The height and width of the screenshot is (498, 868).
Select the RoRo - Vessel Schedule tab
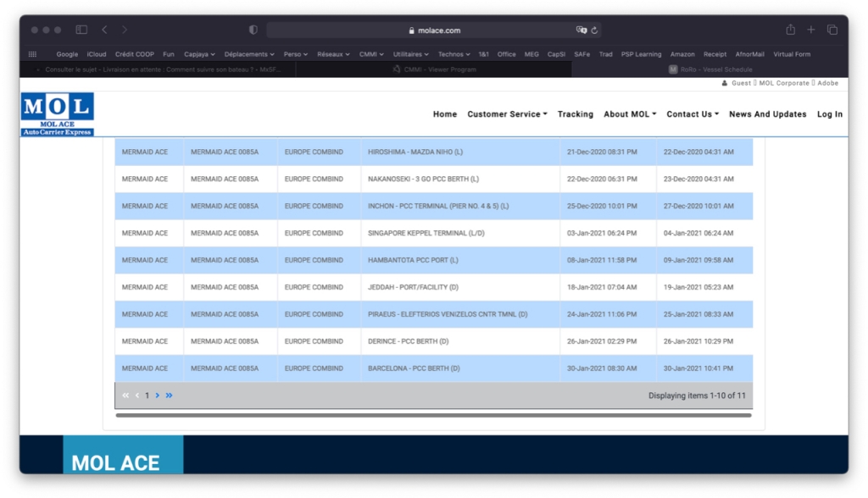pyautogui.click(x=709, y=69)
